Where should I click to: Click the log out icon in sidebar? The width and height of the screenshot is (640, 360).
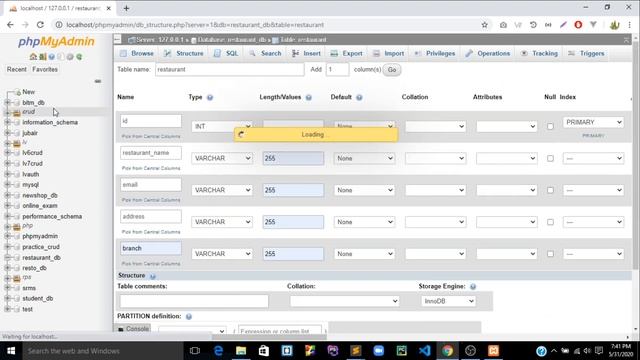42,57
